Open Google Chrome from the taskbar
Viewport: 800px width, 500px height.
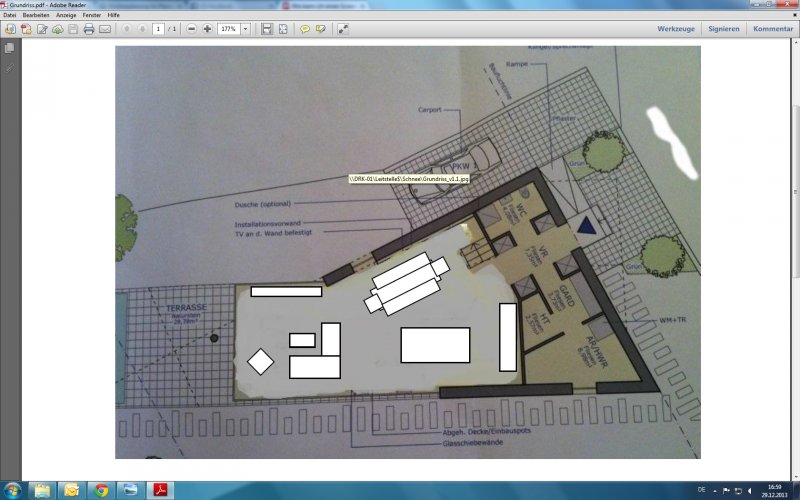point(101,490)
